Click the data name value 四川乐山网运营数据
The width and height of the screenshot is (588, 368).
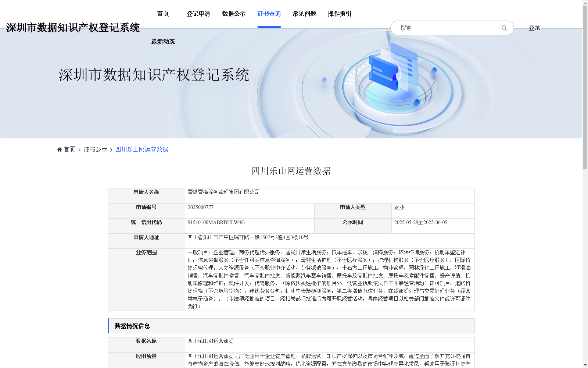[x=211, y=341]
